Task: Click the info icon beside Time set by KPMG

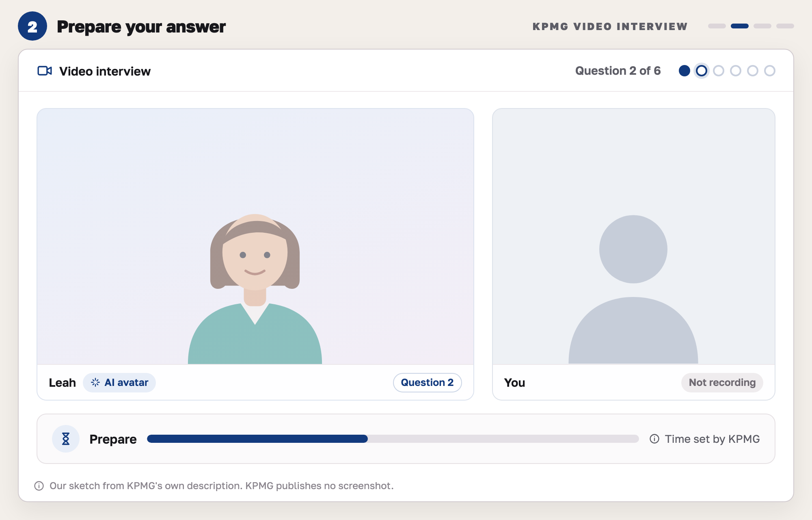Action: pos(654,439)
